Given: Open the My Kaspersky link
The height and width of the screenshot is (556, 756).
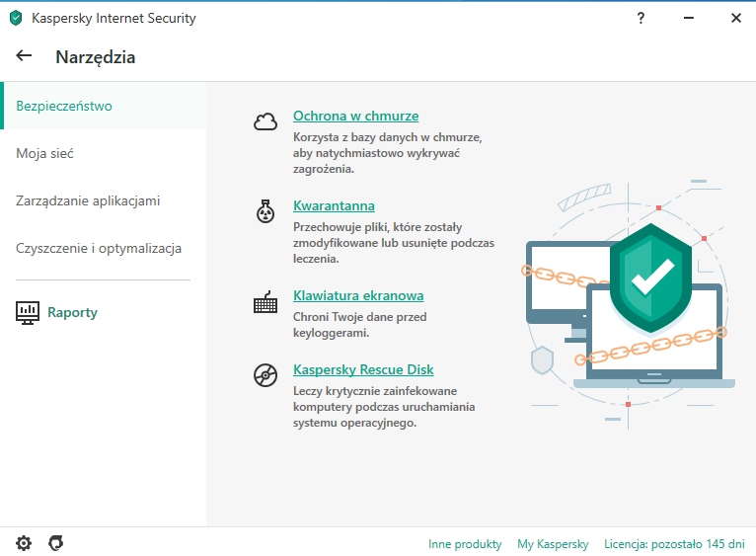Looking at the screenshot, I should pos(553,544).
